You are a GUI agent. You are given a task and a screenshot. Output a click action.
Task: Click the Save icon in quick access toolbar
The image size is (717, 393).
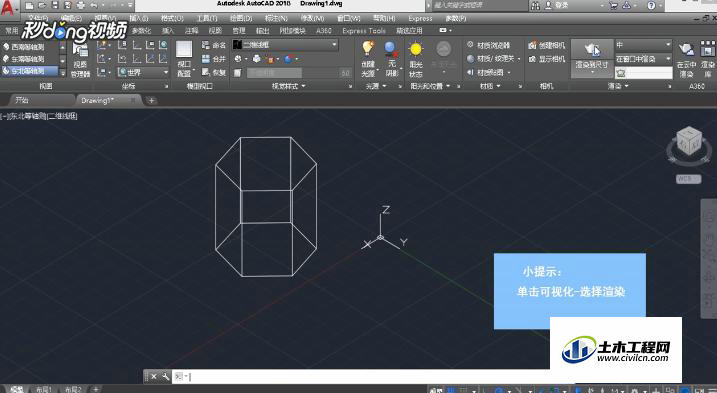(55, 6)
